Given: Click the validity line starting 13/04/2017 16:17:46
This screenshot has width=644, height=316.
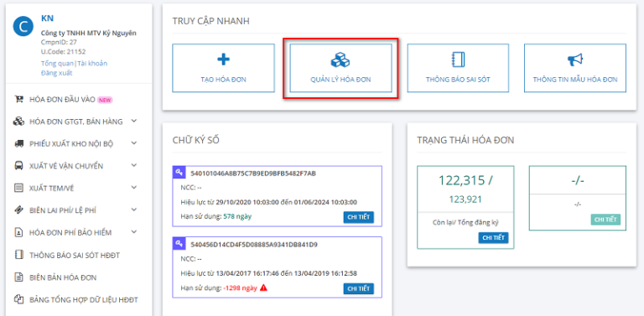Looking at the screenshot, I should pyautogui.click(x=269, y=273).
